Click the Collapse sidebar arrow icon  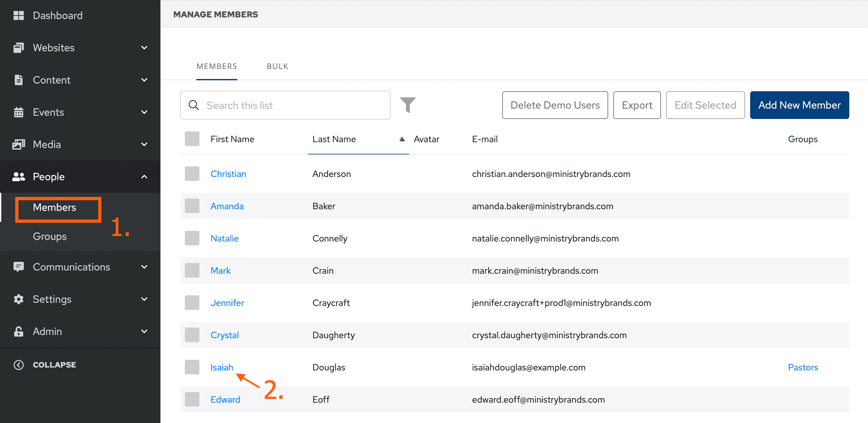(x=19, y=365)
